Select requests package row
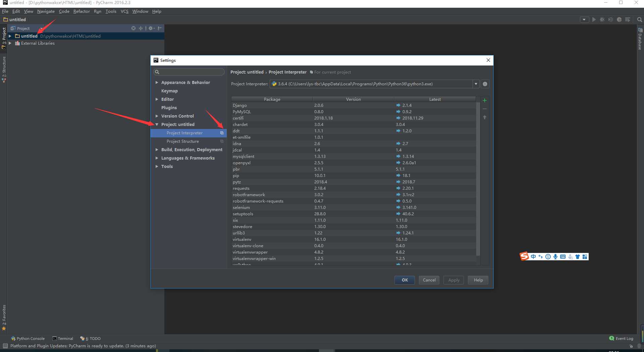Image resolution: width=644 pixels, height=352 pixels. coord(354,188)
